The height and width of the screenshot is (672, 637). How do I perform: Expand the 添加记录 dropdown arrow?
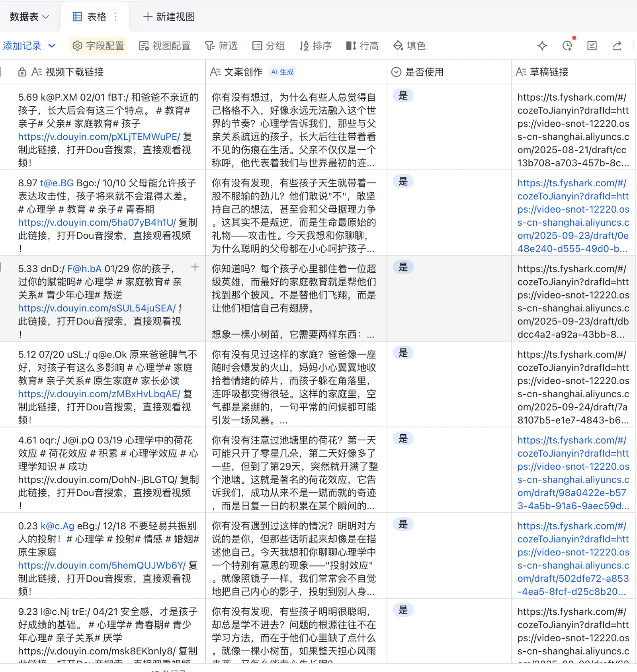pyautogui.click(x=52, y=46)
